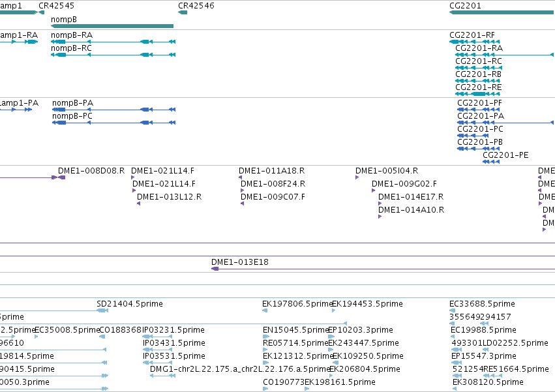Click EK198161.5prime EST label
The width and height of the screenshot is (555, 392).
[x=340, y=383]
